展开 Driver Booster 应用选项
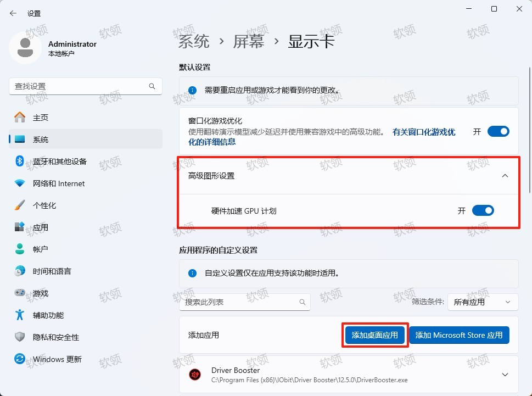Screen dimensions: 532x396 point(505,374)
